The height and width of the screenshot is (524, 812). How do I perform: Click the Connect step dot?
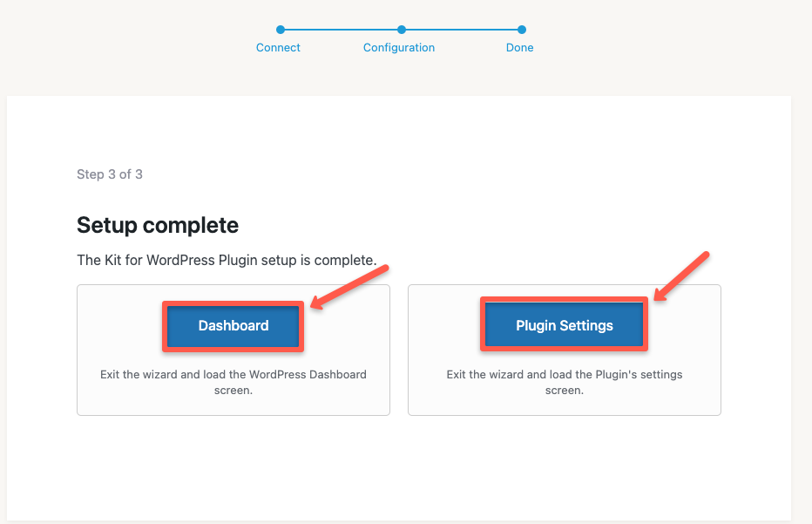(281, 30)
